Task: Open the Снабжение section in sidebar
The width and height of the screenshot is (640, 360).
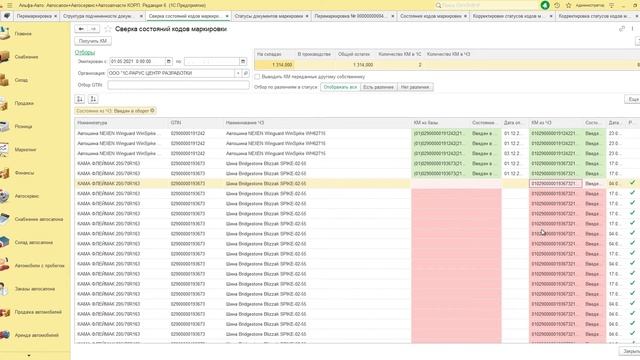Action: tap(26, 57)
